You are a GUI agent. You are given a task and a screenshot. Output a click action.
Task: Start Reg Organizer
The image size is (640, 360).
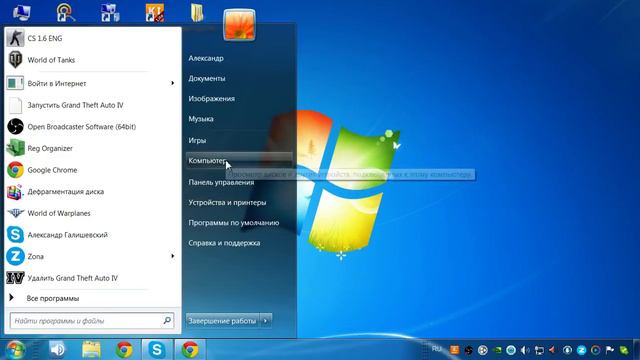coord(93,148)
